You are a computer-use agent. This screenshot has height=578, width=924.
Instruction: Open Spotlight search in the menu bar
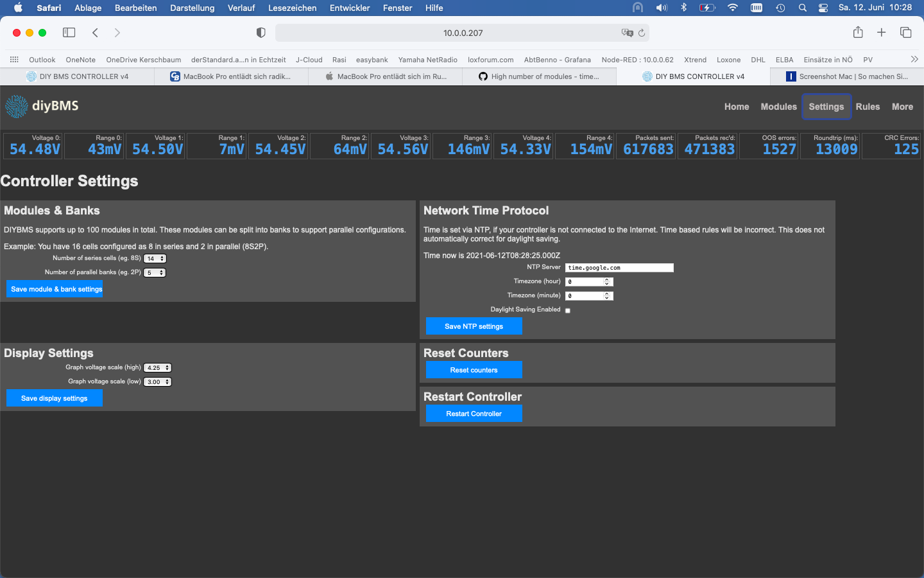click(x=803, y=8)
